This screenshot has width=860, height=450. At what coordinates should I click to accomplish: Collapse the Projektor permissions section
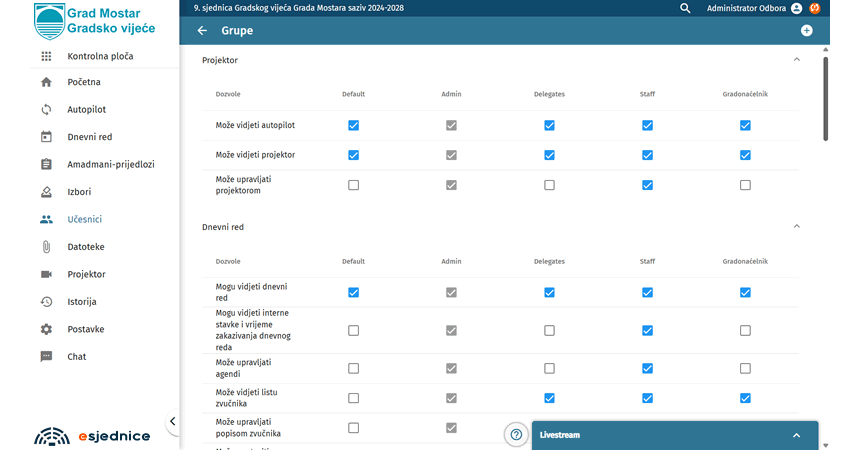click(796, 60)
